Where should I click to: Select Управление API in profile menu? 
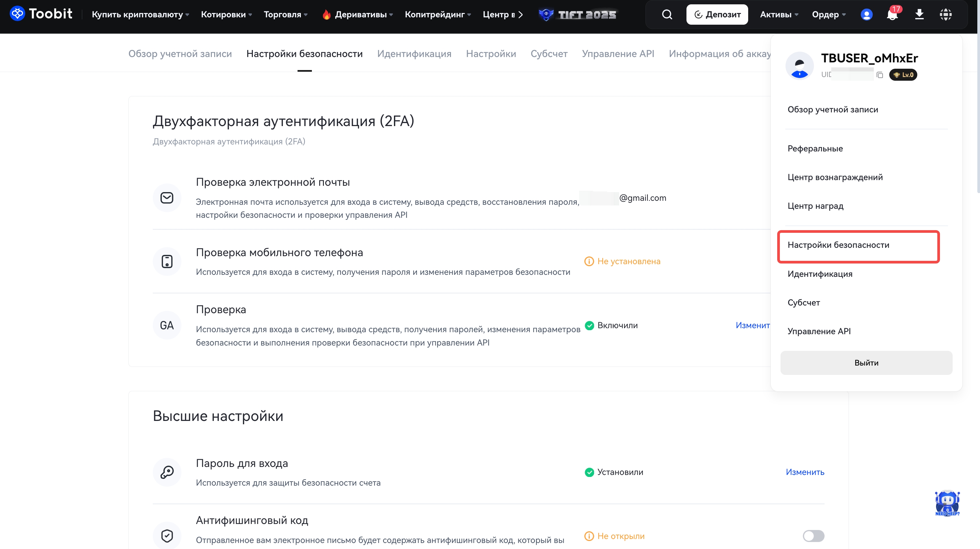tap(819, 331)
